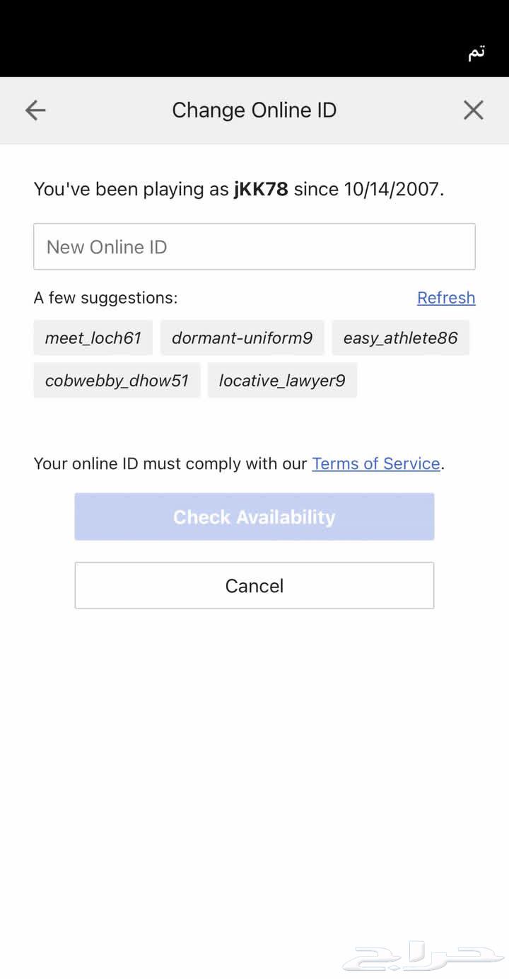Tap the cobwebby_dhow51 suggestion
This screenshot has width=509, height=980.
117,381
